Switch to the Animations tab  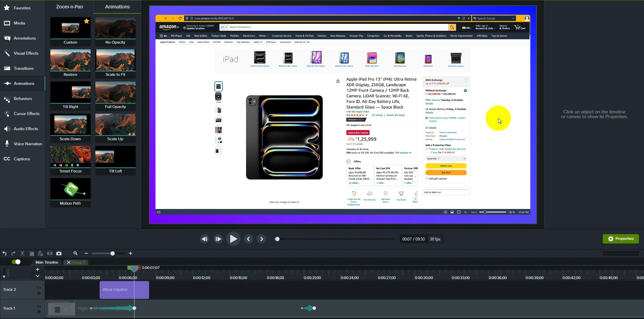[x=117, y=7]
